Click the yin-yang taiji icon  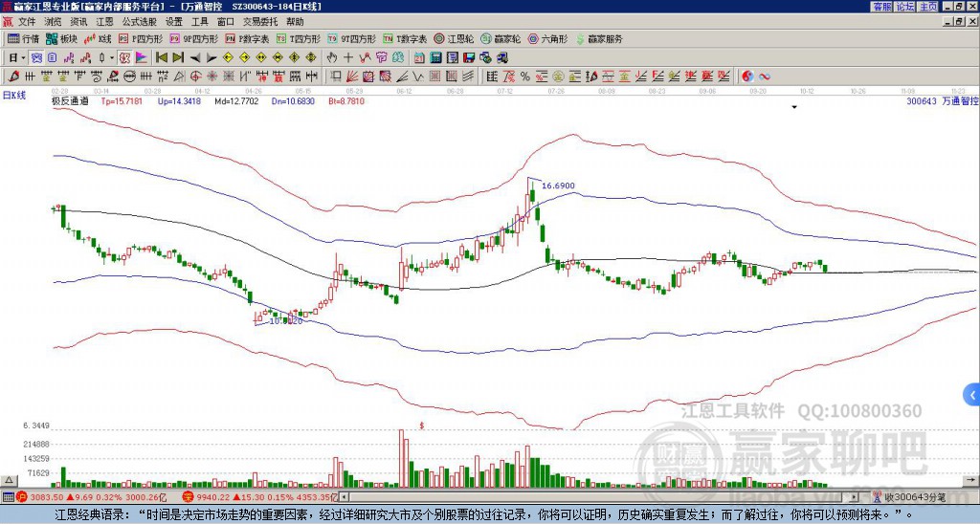pos(747,76)
